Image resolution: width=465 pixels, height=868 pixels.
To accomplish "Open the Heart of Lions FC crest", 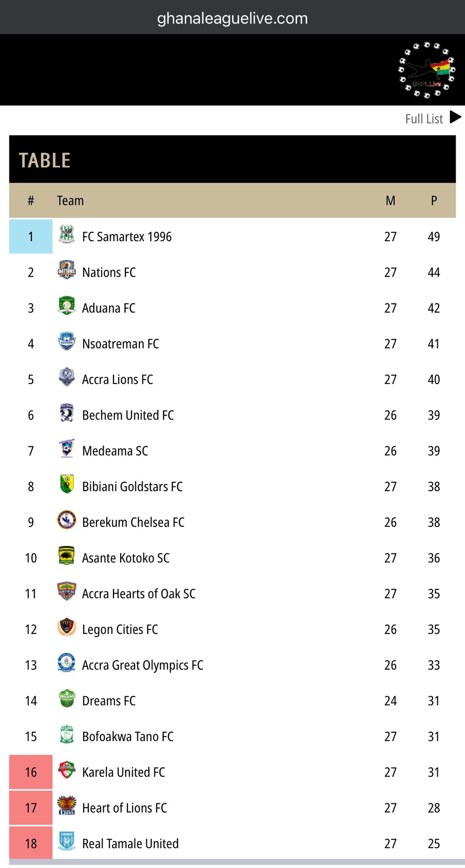I will 67,806.
